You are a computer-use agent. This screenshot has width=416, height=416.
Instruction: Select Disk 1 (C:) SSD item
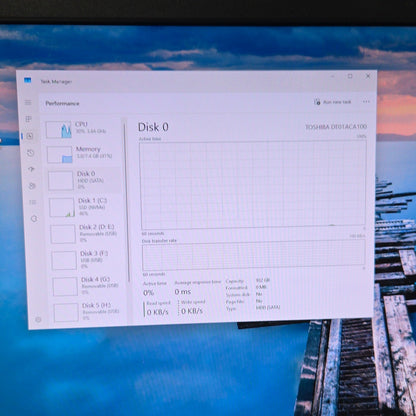click(x=85, y=207)
